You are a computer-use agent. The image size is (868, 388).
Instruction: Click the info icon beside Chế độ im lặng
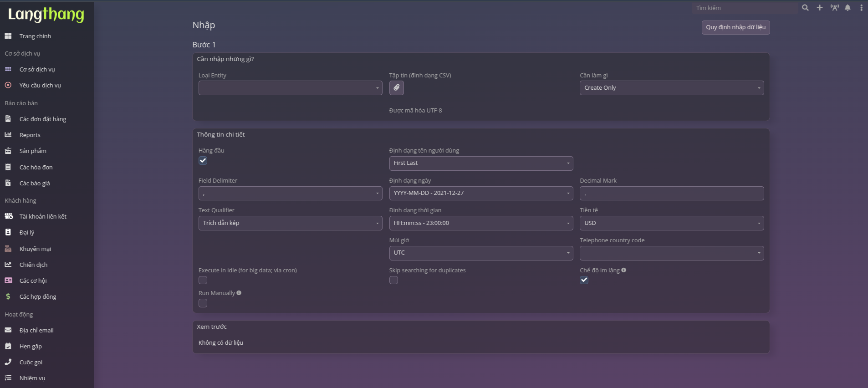pyautogui.click(x=623, y=270)
